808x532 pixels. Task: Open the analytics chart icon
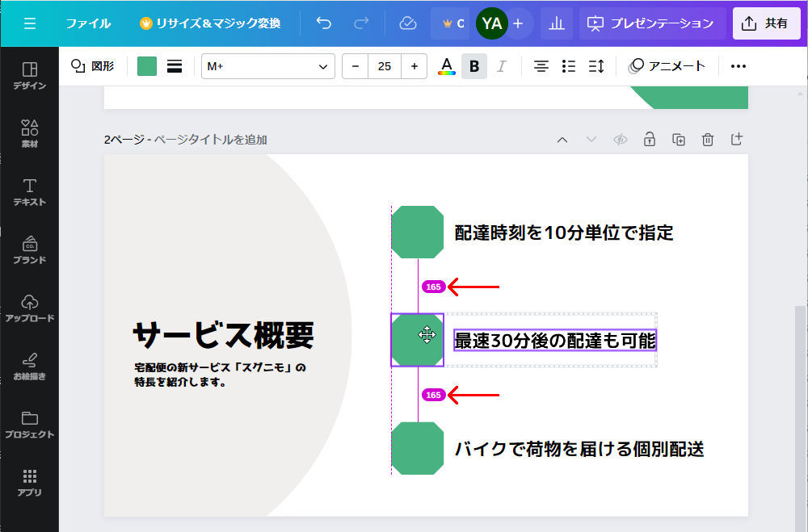pos(557,23)
